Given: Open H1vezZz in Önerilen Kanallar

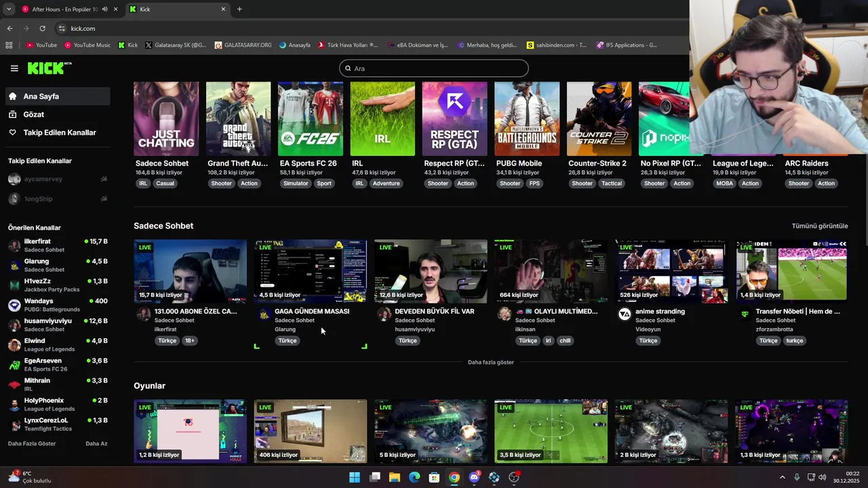Looking at the screenshot, I should 58,285.
